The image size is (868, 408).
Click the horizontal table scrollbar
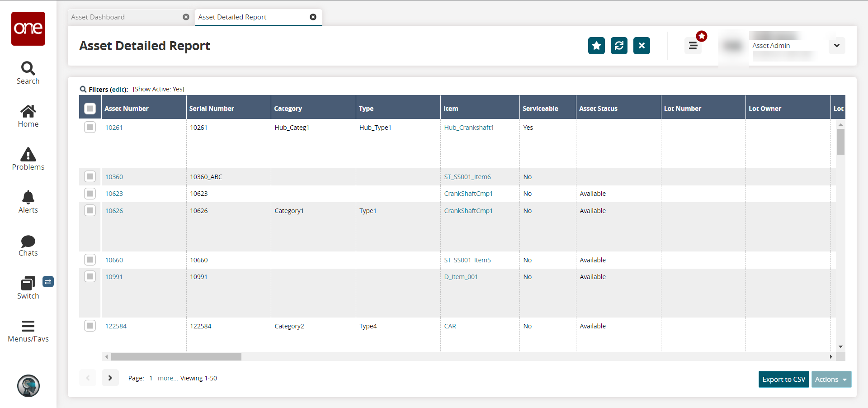[176, 357]
